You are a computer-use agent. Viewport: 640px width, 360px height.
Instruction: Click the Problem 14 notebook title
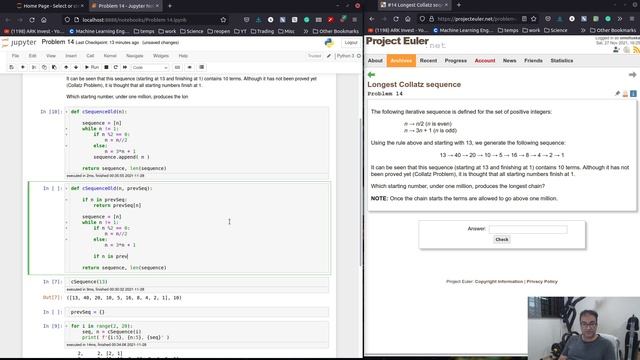(58, 42)
